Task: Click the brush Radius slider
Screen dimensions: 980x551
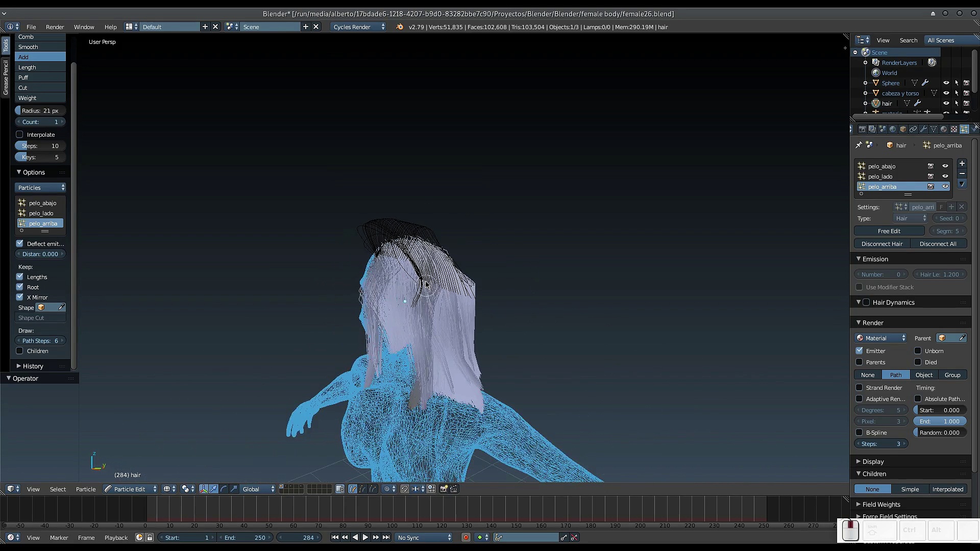Action: click(x=40, y=111)
